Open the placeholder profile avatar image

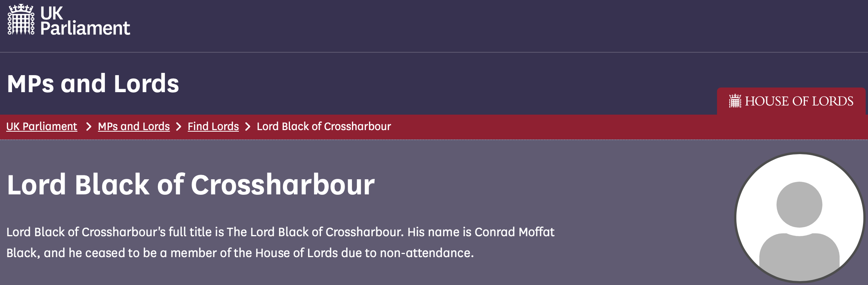799,218
